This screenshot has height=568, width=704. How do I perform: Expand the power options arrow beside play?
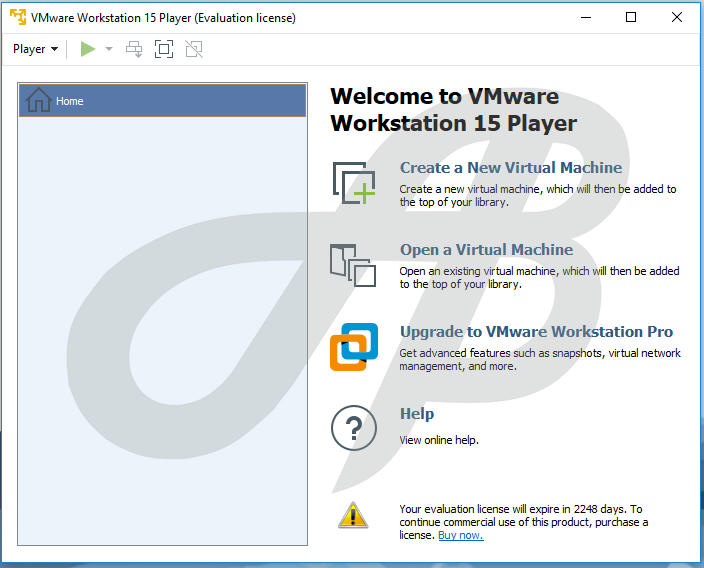(x=109, y=49)
